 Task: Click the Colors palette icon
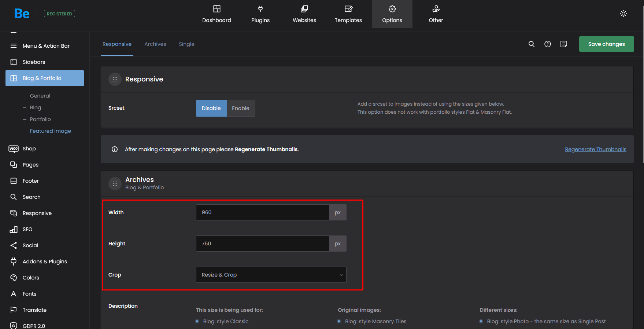coord(14,278)
